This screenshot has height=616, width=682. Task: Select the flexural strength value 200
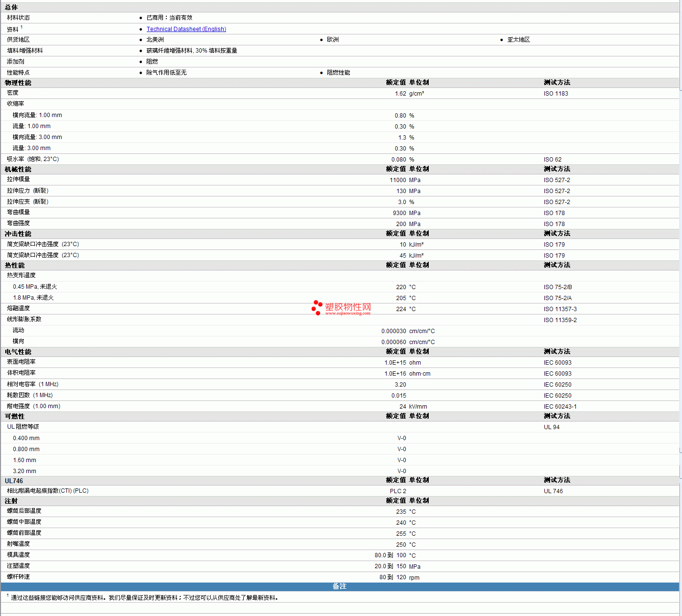pyautogui.click(x=401, y=224)
